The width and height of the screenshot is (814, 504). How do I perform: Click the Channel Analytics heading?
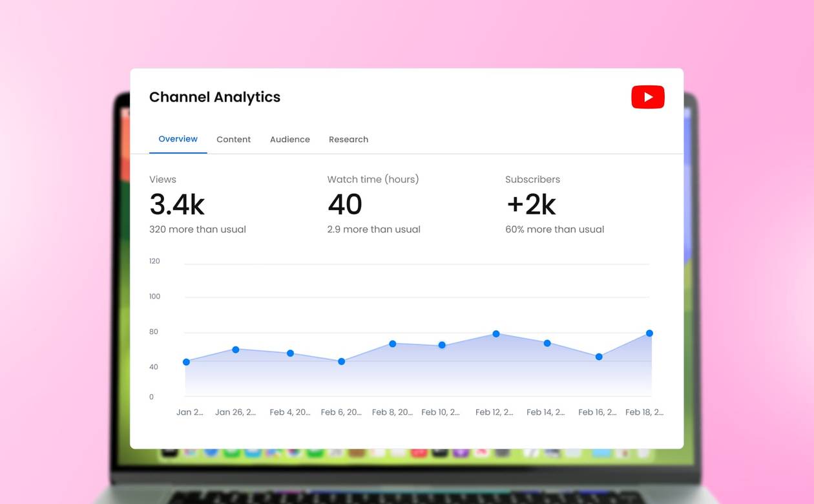[x=214, y=97]
